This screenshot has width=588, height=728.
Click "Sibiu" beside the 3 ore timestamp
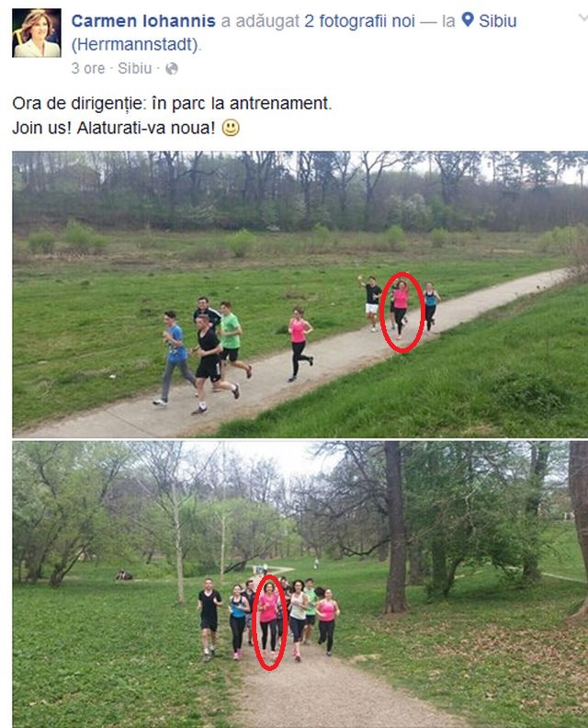coord(134,68)
